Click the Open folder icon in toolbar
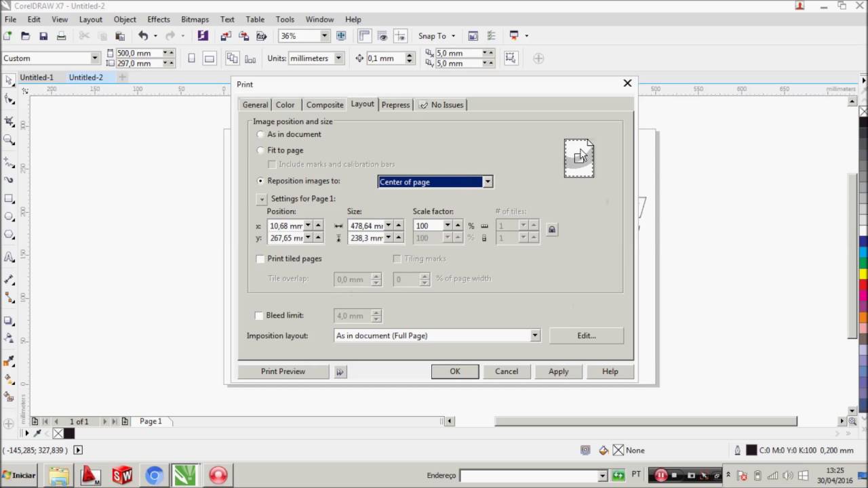Screen dimensions: 868x488 point(25,36)
